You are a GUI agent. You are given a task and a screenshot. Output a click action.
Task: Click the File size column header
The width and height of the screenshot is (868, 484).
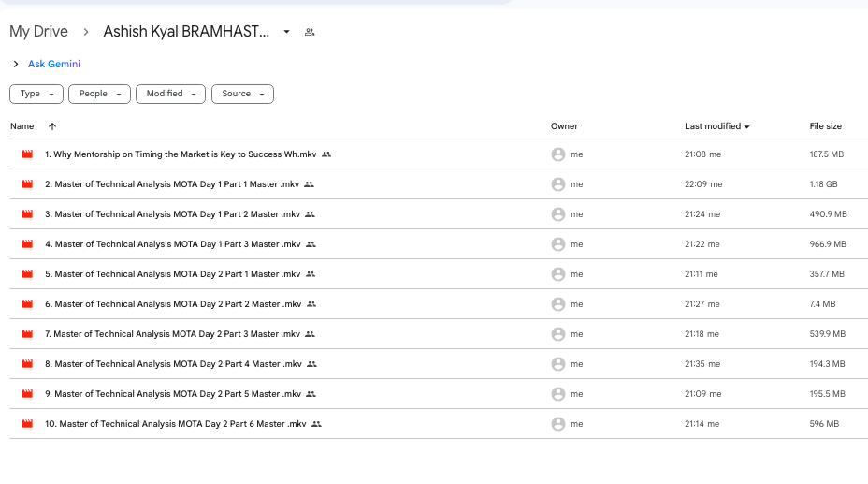825,126
